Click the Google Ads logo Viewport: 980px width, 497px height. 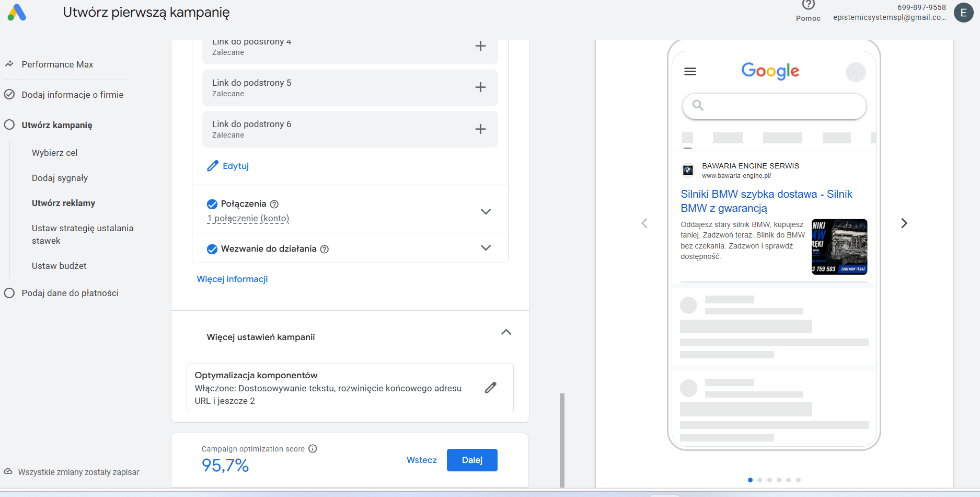click(x=17, y=13)
